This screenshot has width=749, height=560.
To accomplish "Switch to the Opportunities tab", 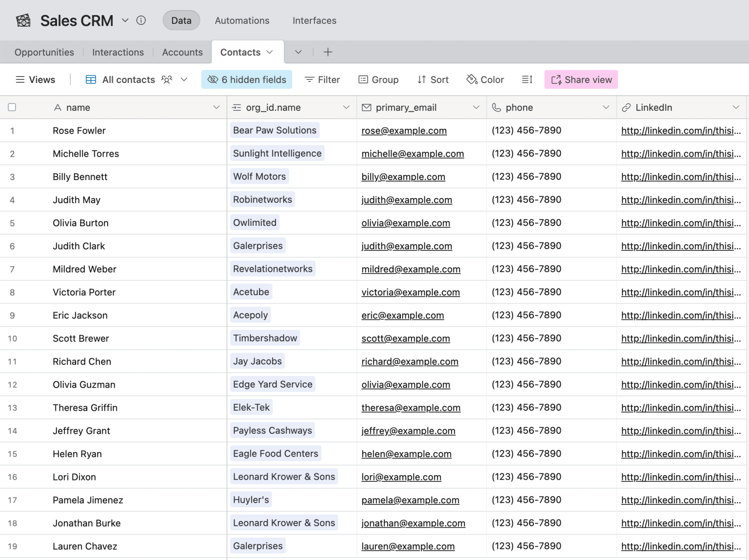I will click(44, 52).
